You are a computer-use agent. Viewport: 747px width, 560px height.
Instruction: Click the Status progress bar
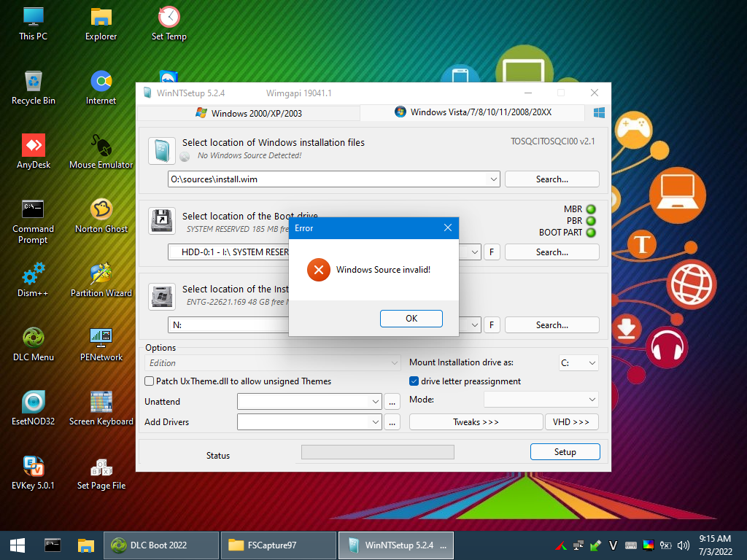pos(378,452)
